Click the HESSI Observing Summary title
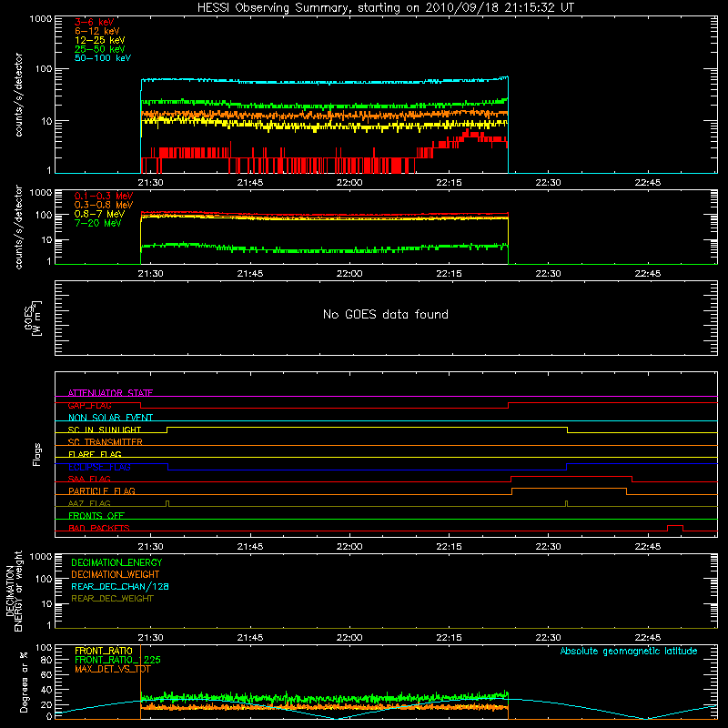728x728 pixels. [x=386, y=8]
